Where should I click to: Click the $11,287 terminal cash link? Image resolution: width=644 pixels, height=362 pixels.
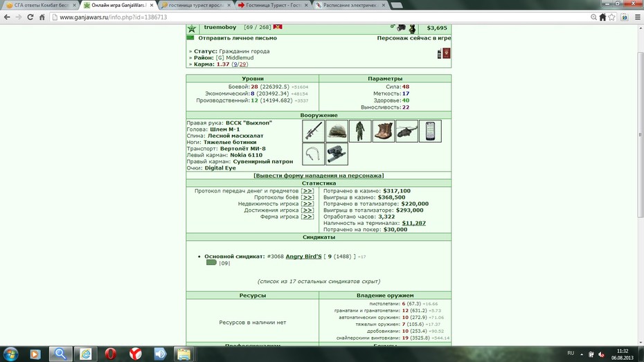pos(413,223)
